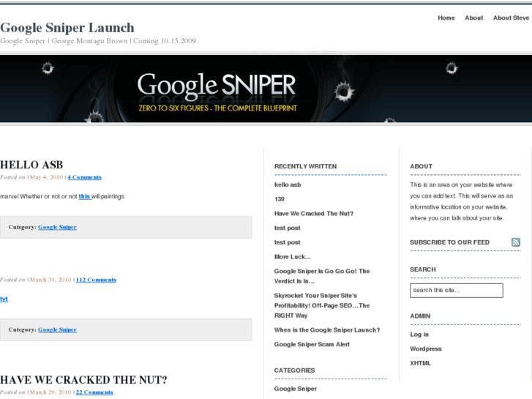This screenshot has height=399, width=532.
Task: Open the XHTML admin link
Action: tap(420, 363)
